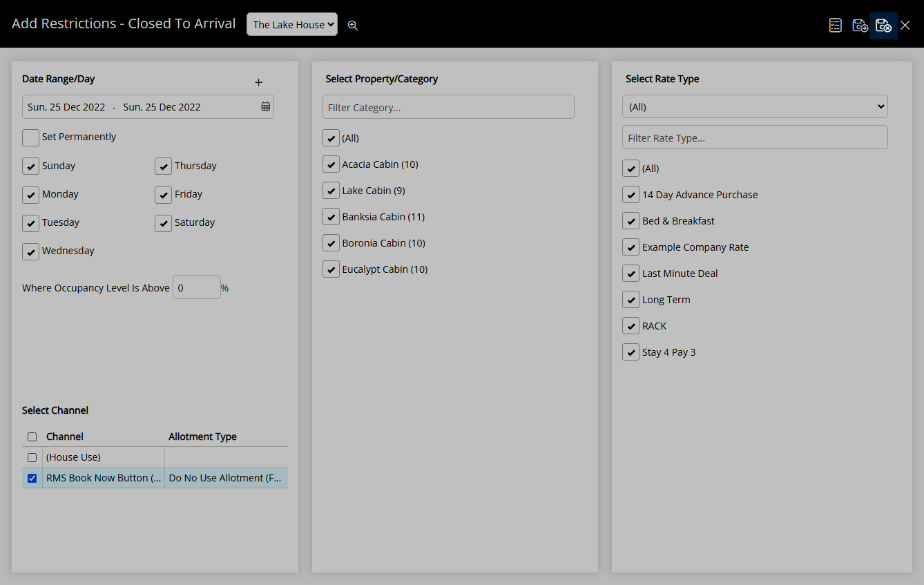Click the Filter Rate Type input field
The height and width of the screenshot is (585, 924).
tap(755, 137)
